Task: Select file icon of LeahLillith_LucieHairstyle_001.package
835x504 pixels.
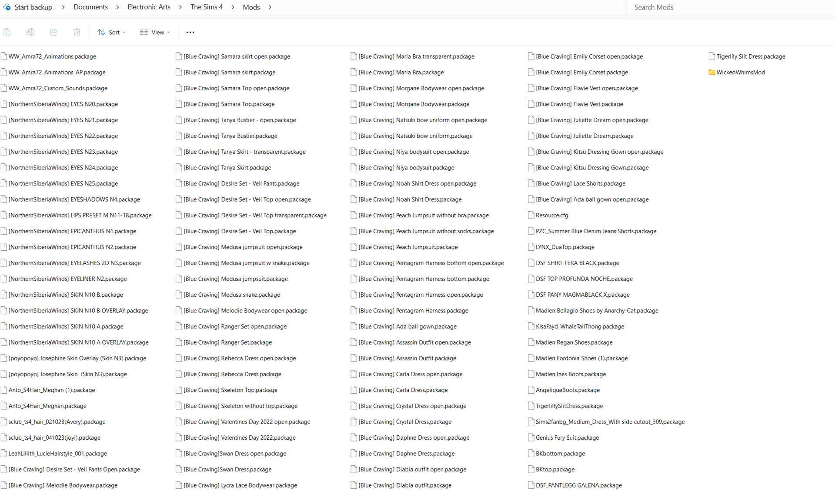Action: (x=4, y=453)
